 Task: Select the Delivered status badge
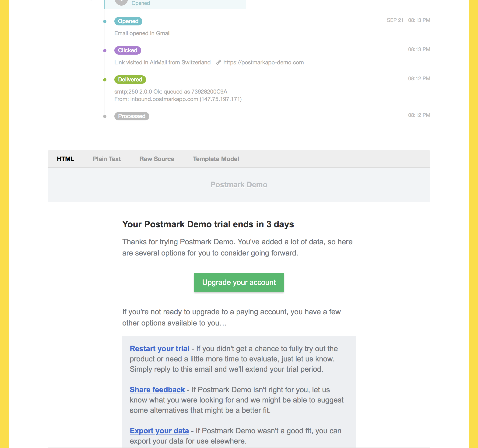tap(130, 80)
